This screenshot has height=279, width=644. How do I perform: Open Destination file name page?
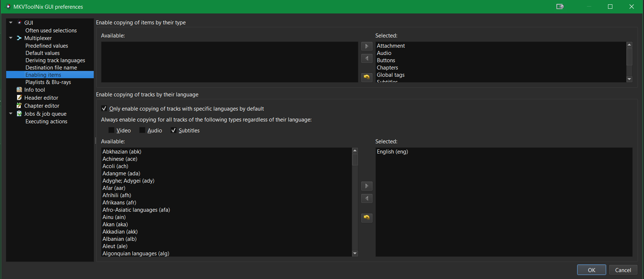click(x=51, y=68)
